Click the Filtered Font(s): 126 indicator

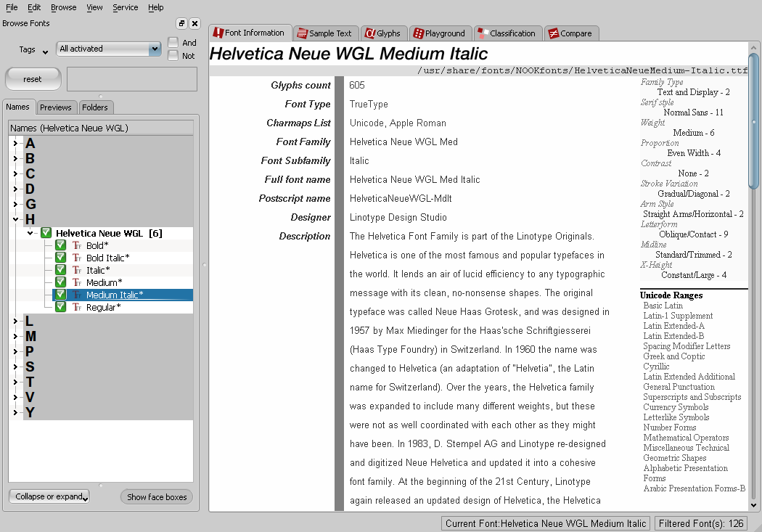tap(701, 523)
